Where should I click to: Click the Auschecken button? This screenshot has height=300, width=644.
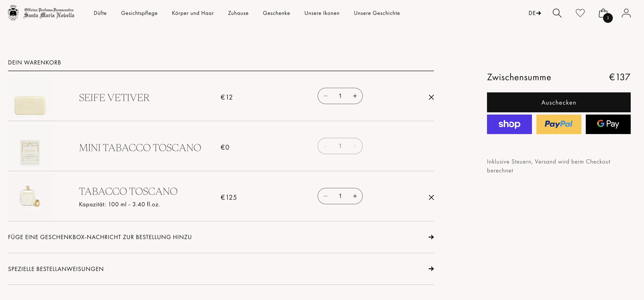click(x=559, y=102)
